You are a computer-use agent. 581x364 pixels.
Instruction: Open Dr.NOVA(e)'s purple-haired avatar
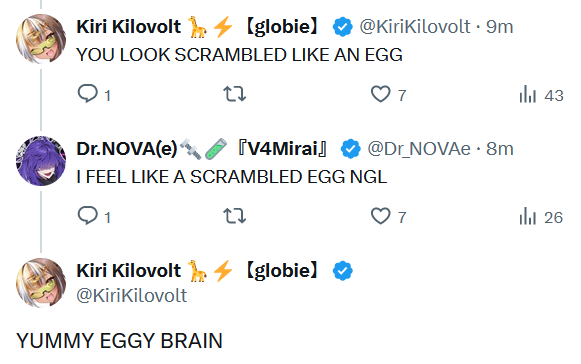click(x=41, y=161)
